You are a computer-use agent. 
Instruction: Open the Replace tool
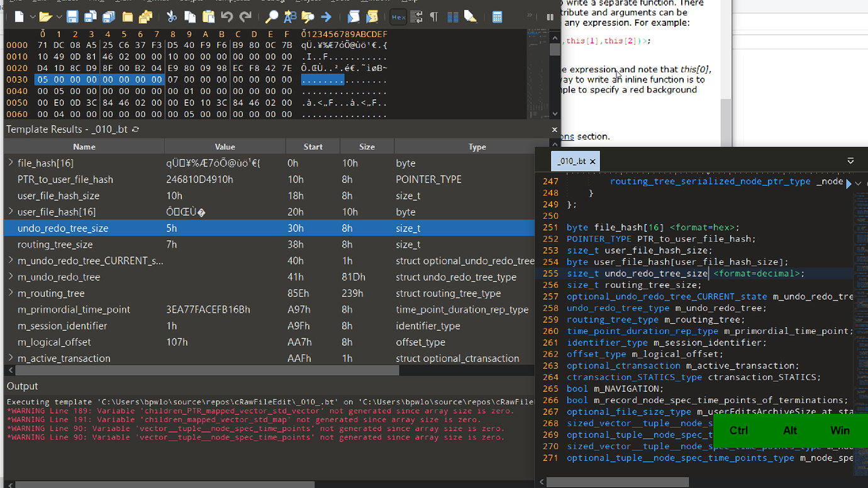[289, 17]
